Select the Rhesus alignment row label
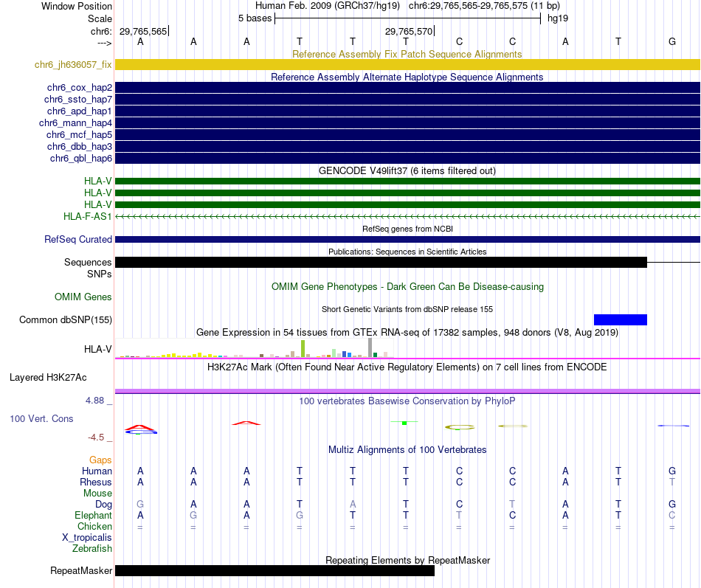This screenshot has height=588, width=701. [96, 482]
